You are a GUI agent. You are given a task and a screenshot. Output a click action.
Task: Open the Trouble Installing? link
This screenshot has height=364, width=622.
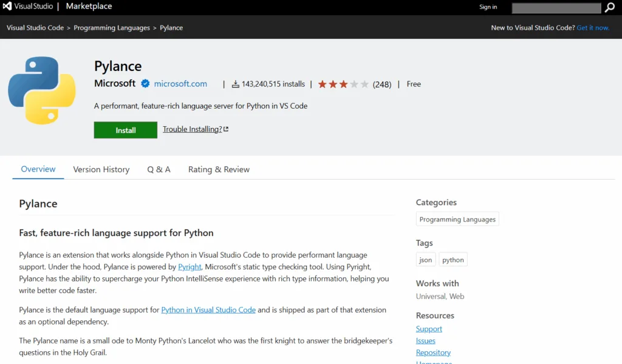click(x=193, y=129)
